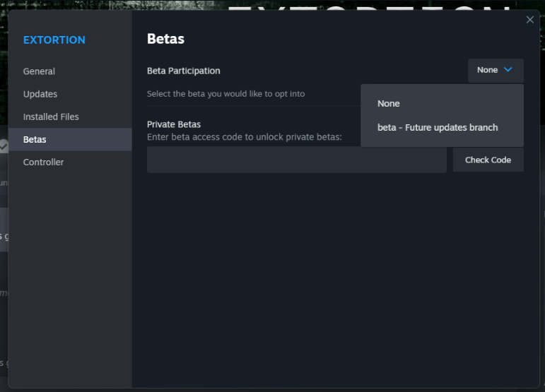Choose None from the beta list
The width and height of the screenshot is (545, 392).
point(442,103)
